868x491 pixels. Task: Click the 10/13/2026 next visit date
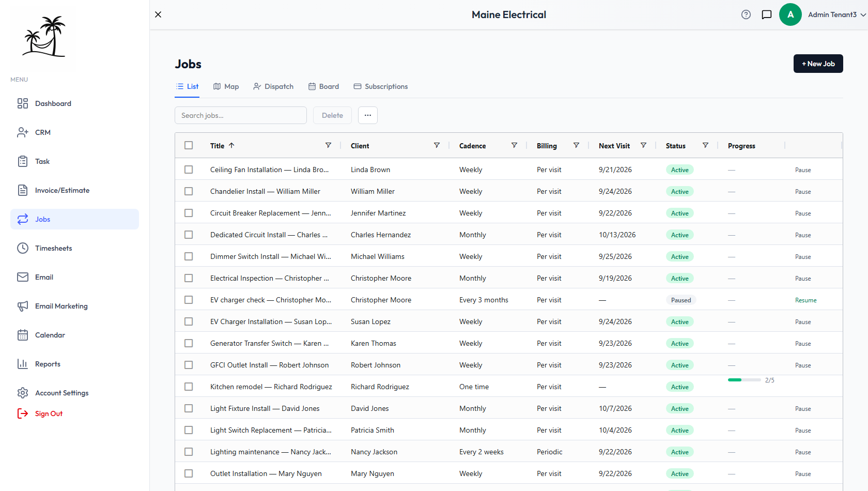pyautogui.click(x=617, y=235)
